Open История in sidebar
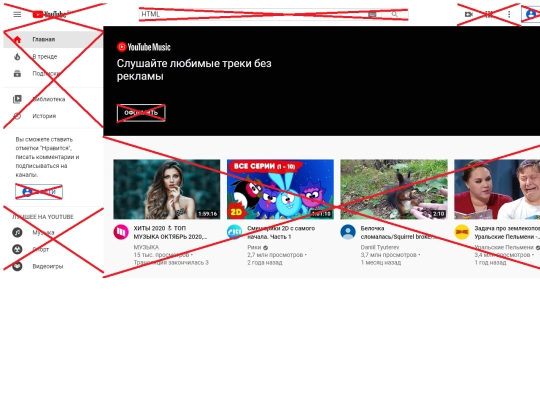Viewport: 540px width, 405px height. 53,116
